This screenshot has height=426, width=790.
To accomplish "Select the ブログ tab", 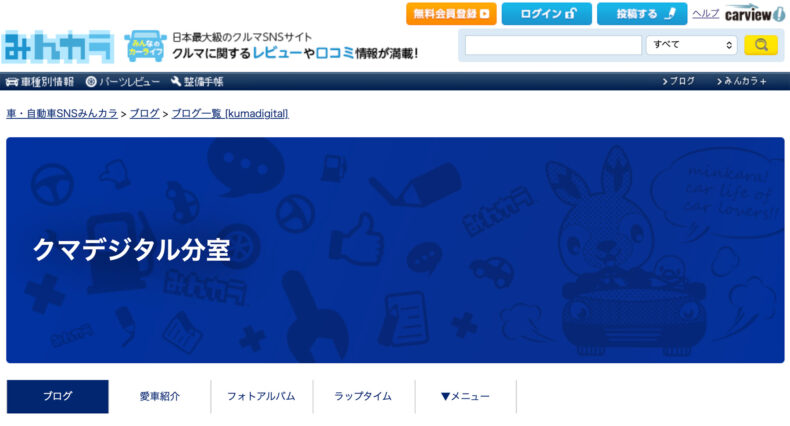I will tap(57, 396).
